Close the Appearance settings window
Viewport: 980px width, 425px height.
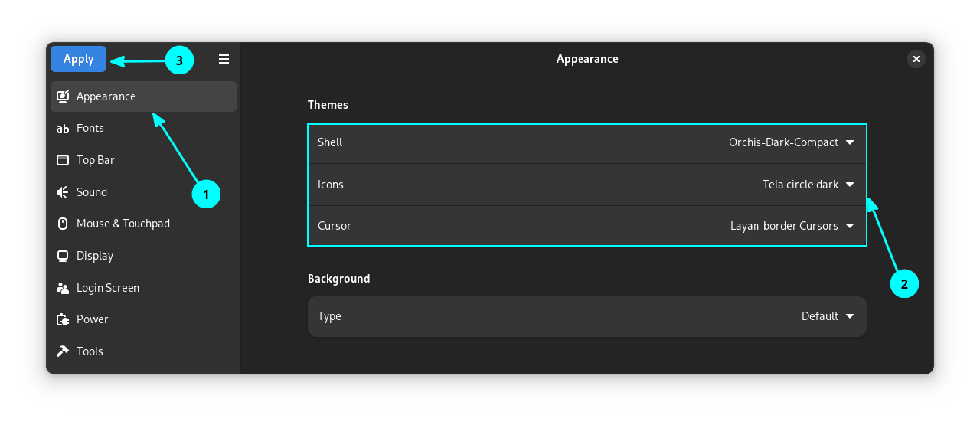(x=916, y=59)
